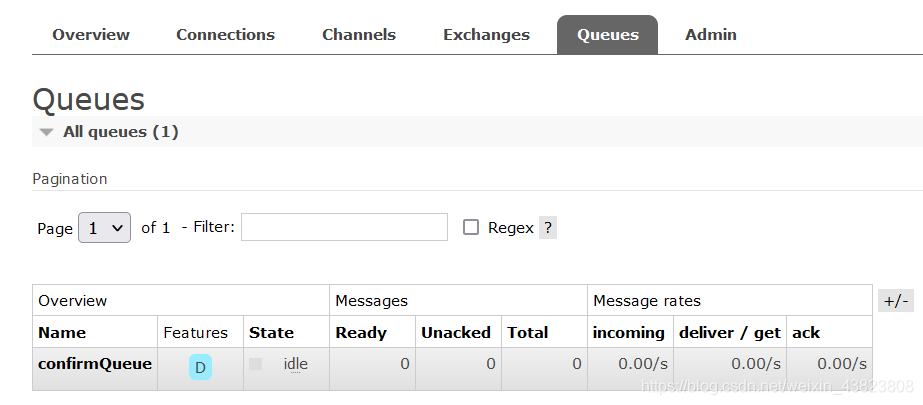The height and width of the screenshot is (405, 923).
Task: Click the Queues tab
Action: point(607,35)
